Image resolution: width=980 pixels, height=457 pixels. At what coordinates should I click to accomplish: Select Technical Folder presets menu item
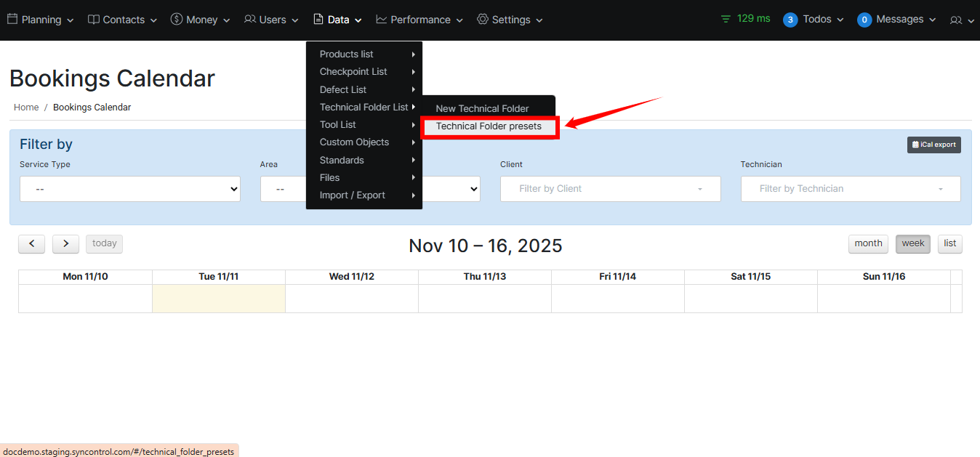click(489, 126)
